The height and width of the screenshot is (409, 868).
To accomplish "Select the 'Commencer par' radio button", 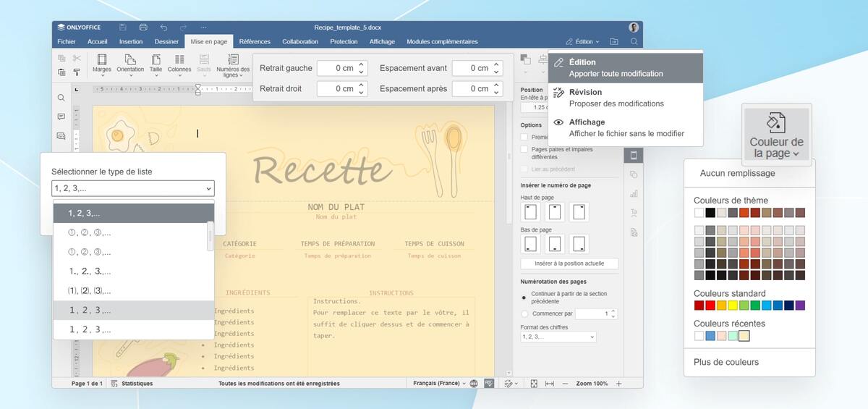I will point(524,313).
